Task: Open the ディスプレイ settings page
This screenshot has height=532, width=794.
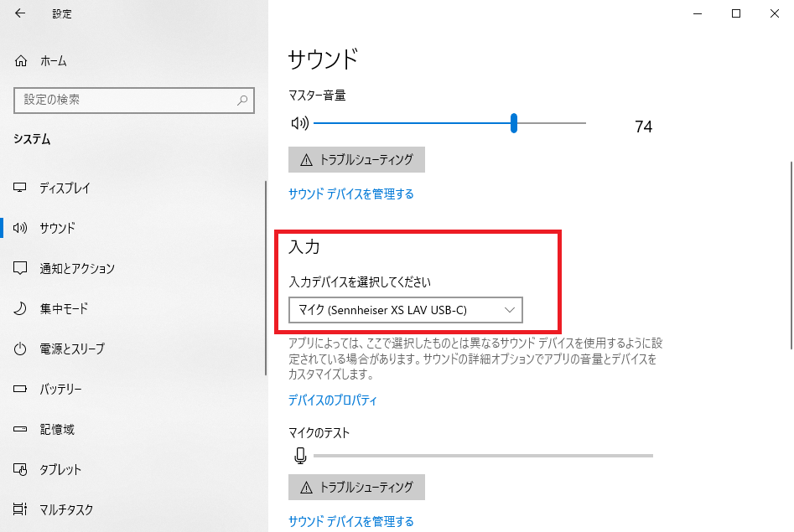Action: pyautogui.click(x=65, y=189)
